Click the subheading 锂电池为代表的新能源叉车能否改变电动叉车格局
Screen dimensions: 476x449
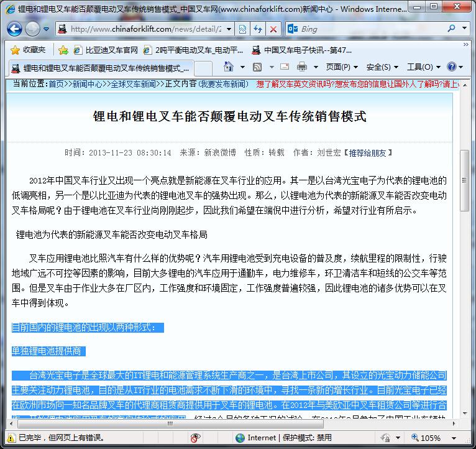click(x=112, y=234)
